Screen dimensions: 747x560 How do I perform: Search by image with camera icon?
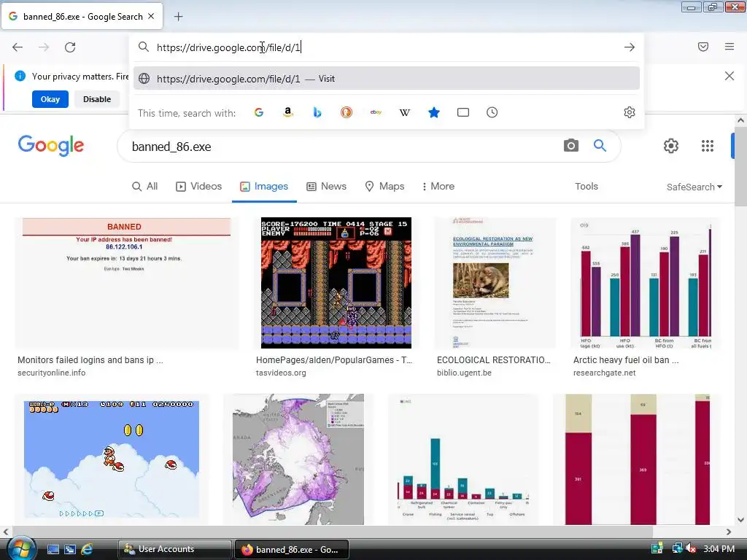pos(570,146)
